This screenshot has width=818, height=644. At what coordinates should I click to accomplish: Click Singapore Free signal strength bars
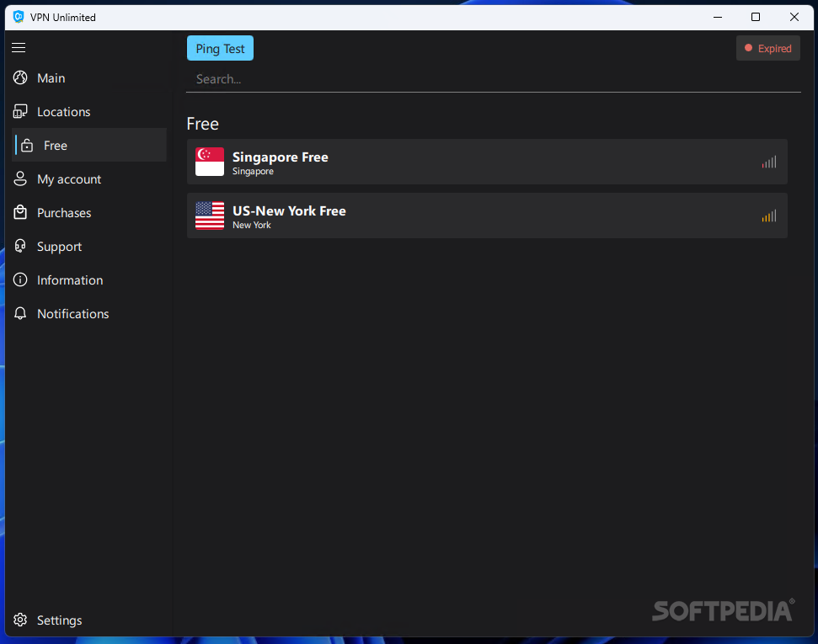click(x=769, y=162)
